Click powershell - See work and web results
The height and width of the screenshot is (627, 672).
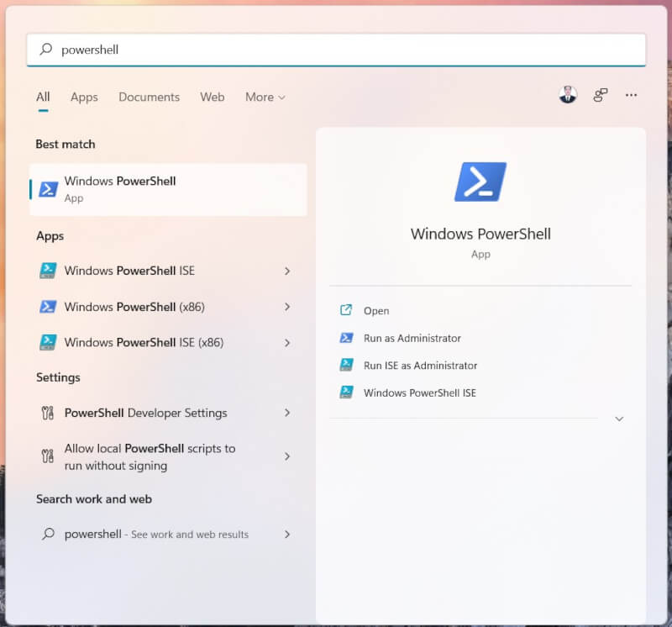[x=156, y=535]
